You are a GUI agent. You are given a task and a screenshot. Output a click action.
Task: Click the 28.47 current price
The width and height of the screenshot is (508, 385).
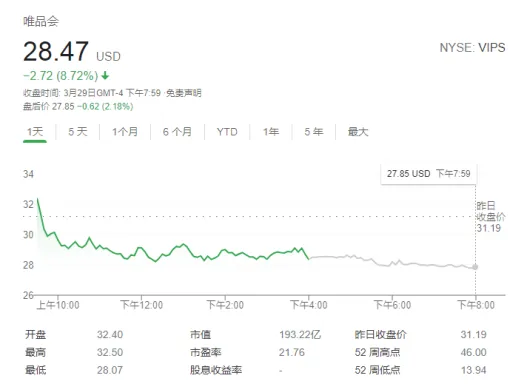pos(56,51)
